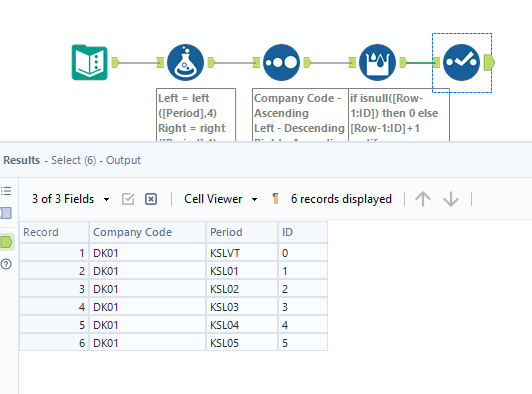Image resolution: width=532 pixels, height=394 pixels.
Task: Click the Sort tool input anchor
Action: pos(256,62)
